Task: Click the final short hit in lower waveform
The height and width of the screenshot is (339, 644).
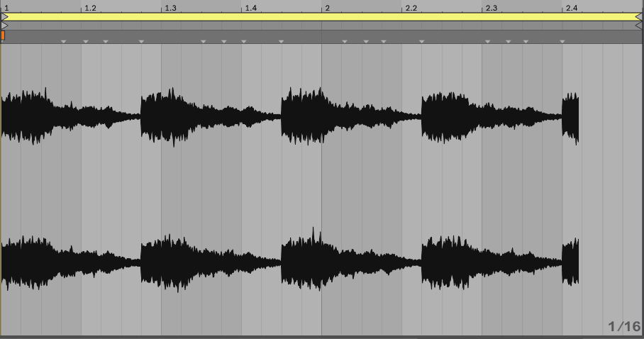Action: click(570, 262)
